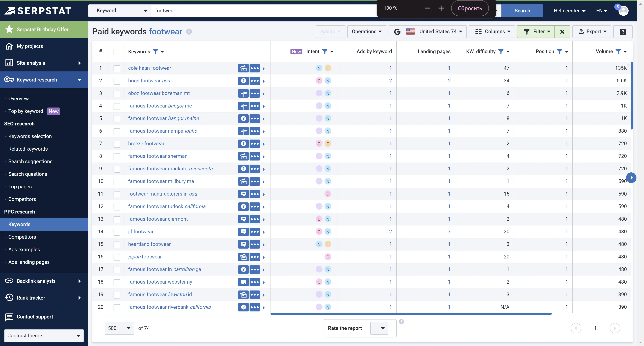Image resolution: width=644 pixels, height=346 pixels.
Task: Click the Serpstat Birthday Offer star banner
Action: click(x=44, y=30)
